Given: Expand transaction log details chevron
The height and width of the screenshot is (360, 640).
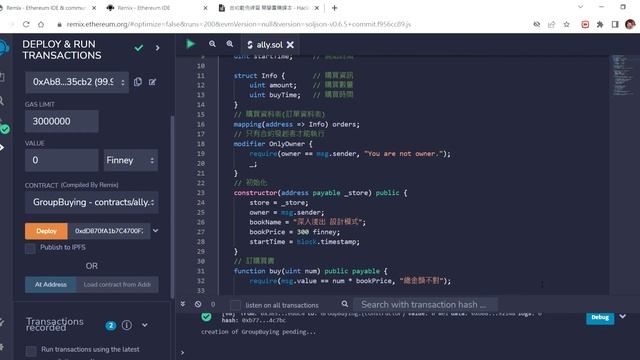Looking at the screenshot, I should point(622,316).
